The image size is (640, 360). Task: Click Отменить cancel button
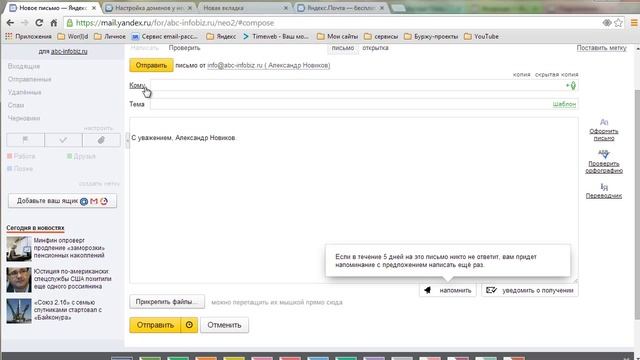(224, 325)
